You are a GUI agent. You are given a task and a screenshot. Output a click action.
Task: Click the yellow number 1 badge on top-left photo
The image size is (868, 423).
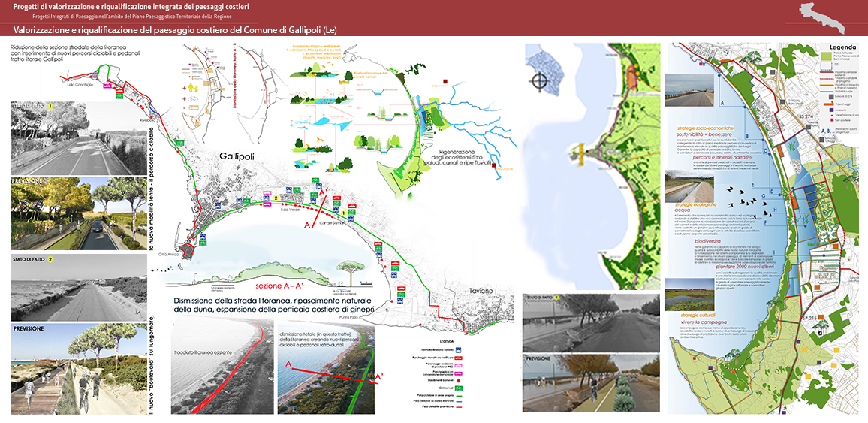click(x=50, y=107)
